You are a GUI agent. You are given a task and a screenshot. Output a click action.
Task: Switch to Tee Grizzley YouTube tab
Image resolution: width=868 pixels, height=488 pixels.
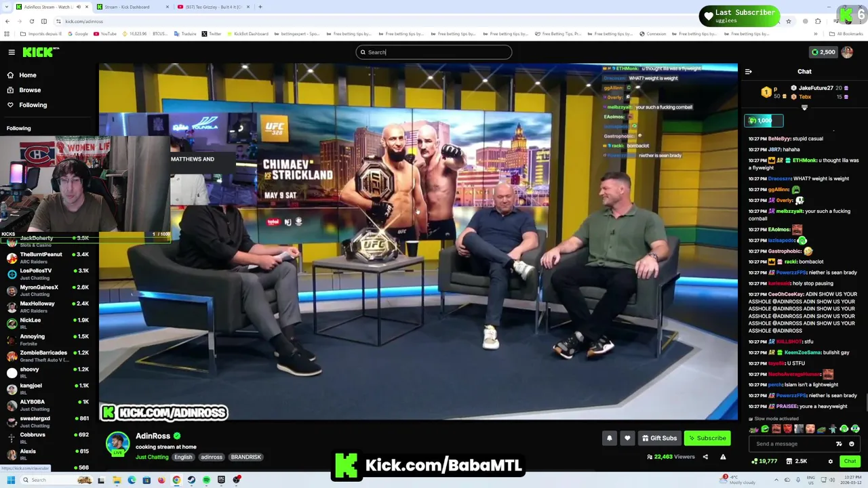[x=214, y=7]
